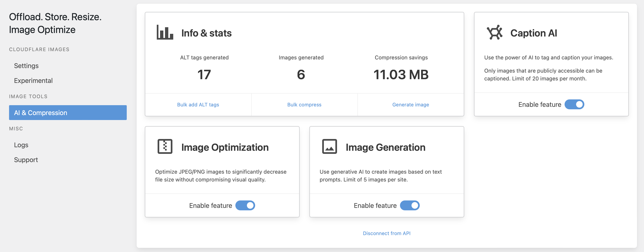The height and width of the screenshot is (252, 644).
Task: Click the Generate image link
Action: (410, 105)
